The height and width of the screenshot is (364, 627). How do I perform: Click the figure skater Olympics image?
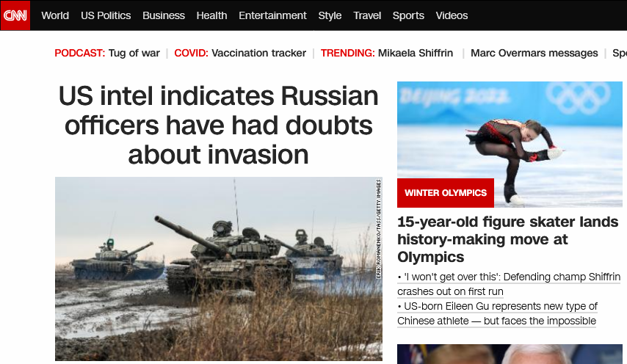510,145
